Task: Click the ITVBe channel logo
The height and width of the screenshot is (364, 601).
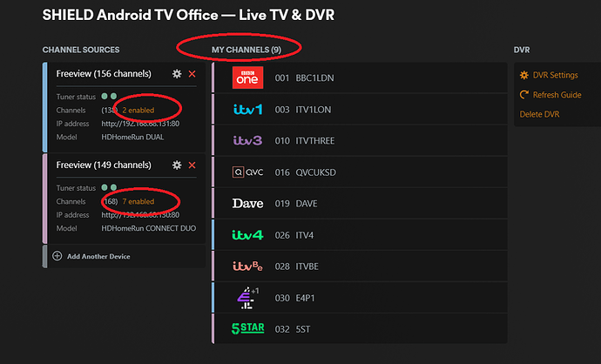Action: [247, 266]
